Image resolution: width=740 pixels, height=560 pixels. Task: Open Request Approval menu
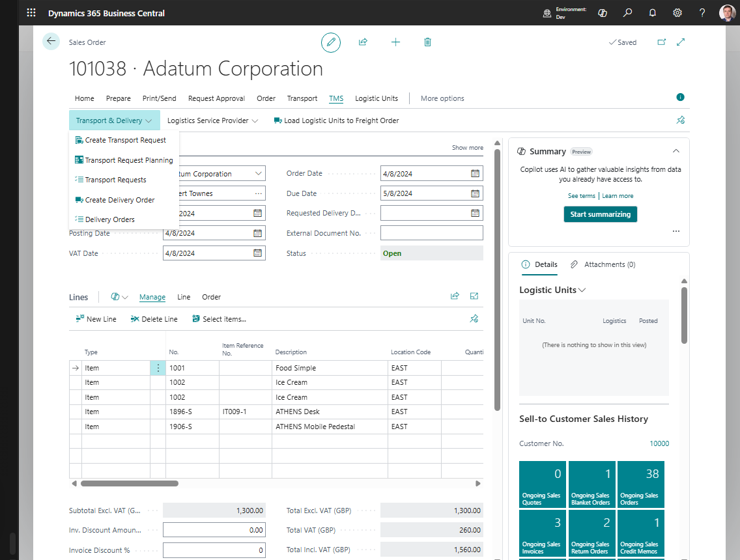(217, 98)
